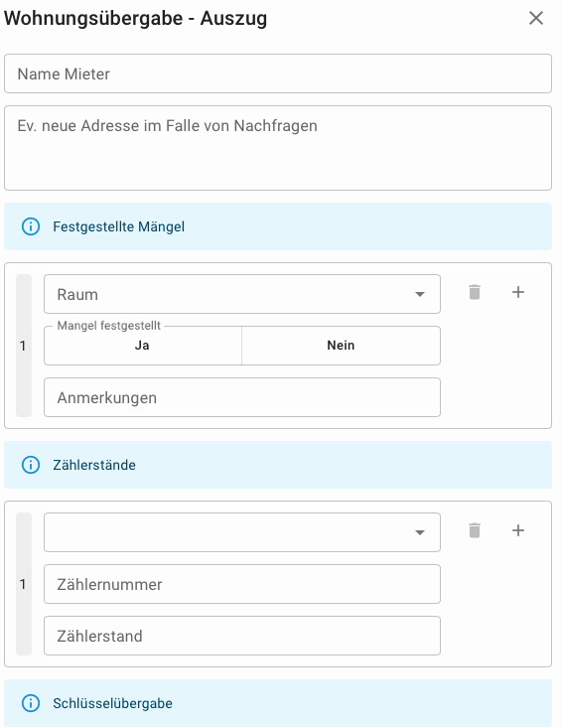
Task: Add another Zähler entry with the plus icon
Action: (x=518, y=530)
